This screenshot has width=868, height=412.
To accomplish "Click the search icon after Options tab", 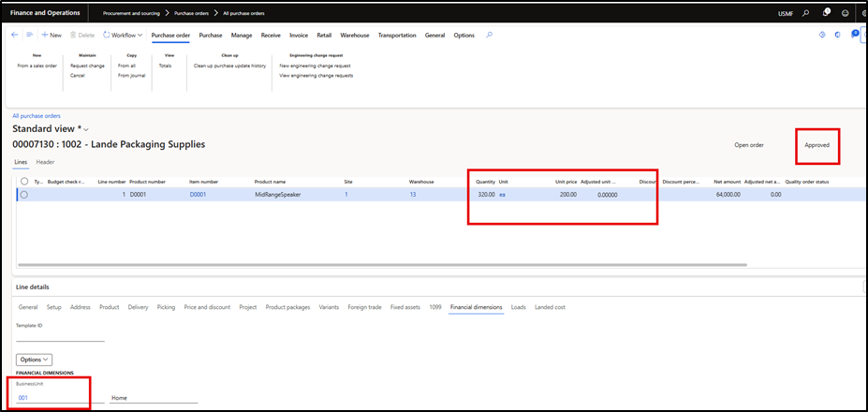I will (x=489, y=35).
